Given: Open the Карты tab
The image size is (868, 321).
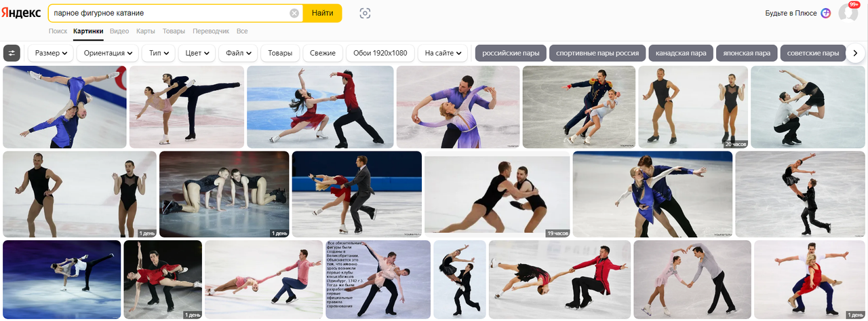Looking at the screenshot, I should tap(145, 31).
